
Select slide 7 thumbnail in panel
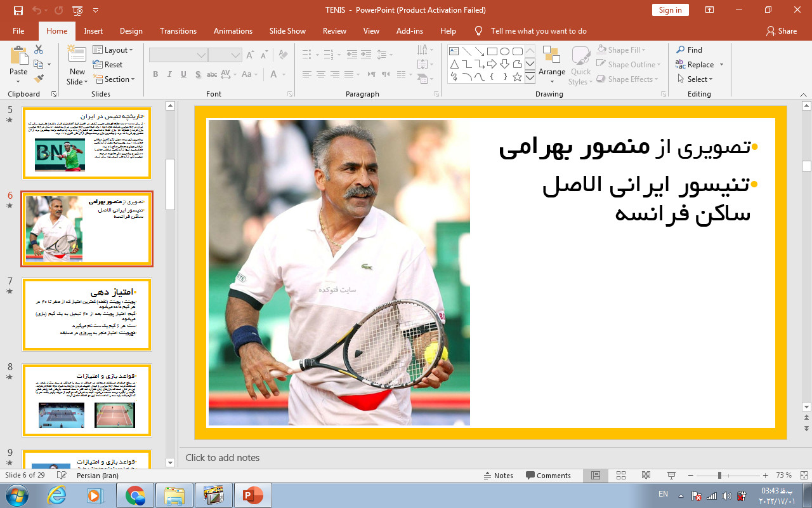click(87, 314)
